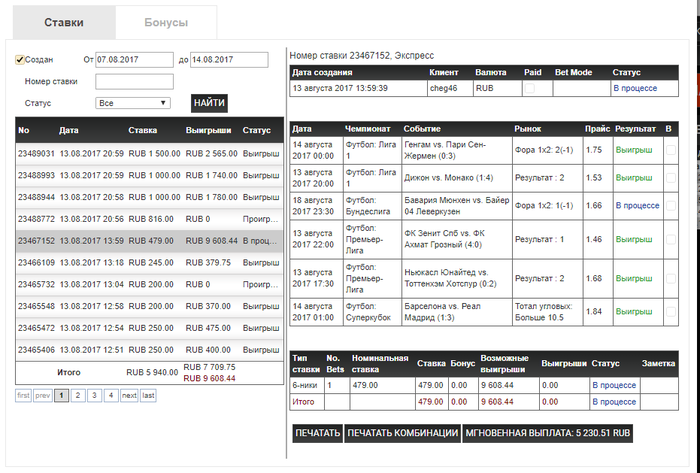Viewport: 700px width, 473px height.
Task: Go to pagination page 3
Action: tap(94, 395)
